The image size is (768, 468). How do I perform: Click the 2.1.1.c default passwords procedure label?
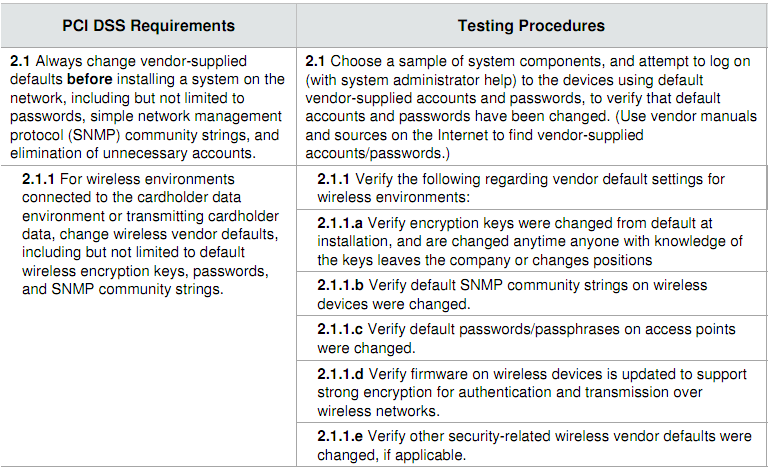[x=341, y=330]
